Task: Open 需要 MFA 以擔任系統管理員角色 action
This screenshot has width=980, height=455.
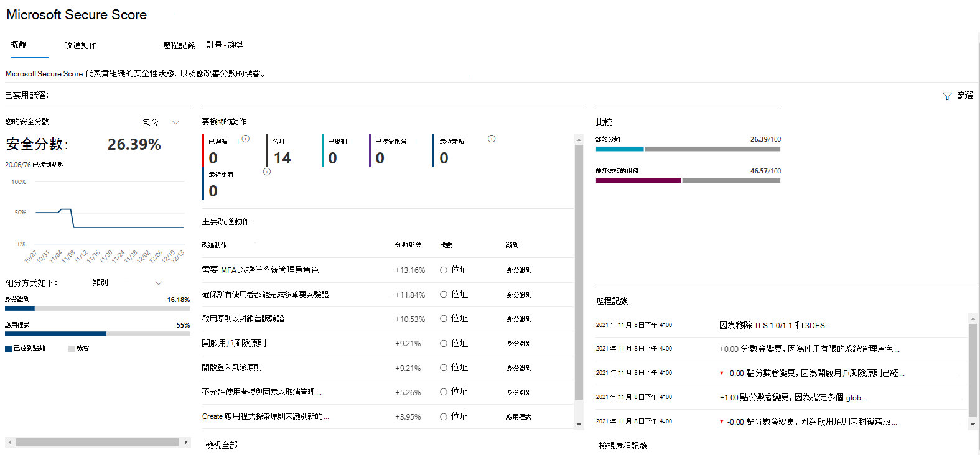Action: [x=260, y=270]
